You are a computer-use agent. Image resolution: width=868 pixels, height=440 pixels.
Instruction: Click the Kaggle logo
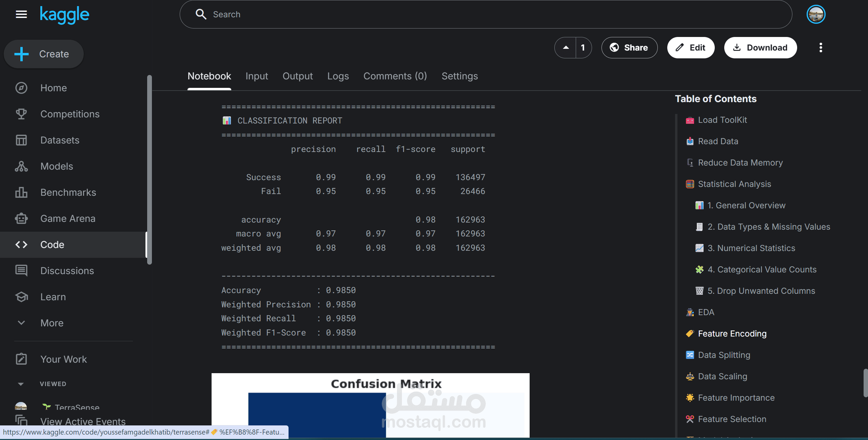pos(64,15)
